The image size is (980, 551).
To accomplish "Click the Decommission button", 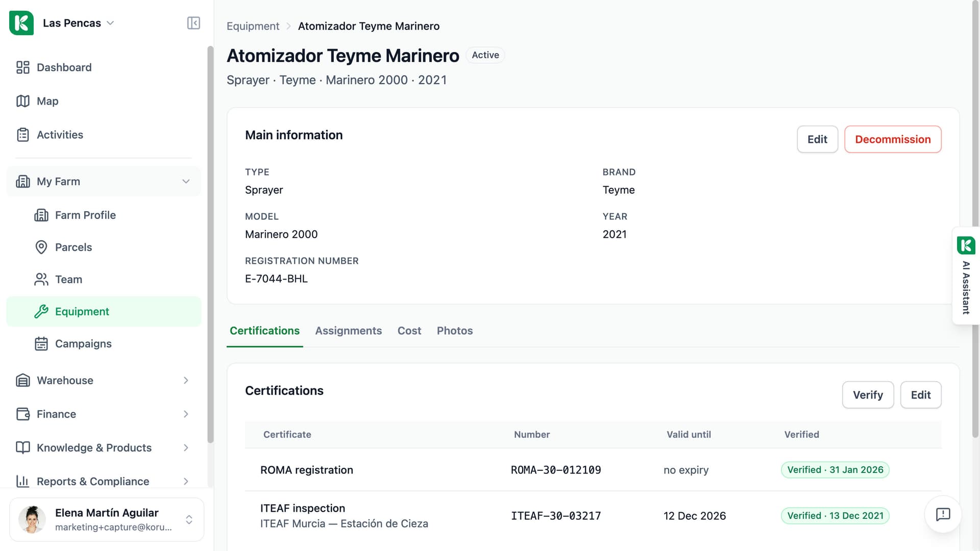I will click(x=893, y=139).
